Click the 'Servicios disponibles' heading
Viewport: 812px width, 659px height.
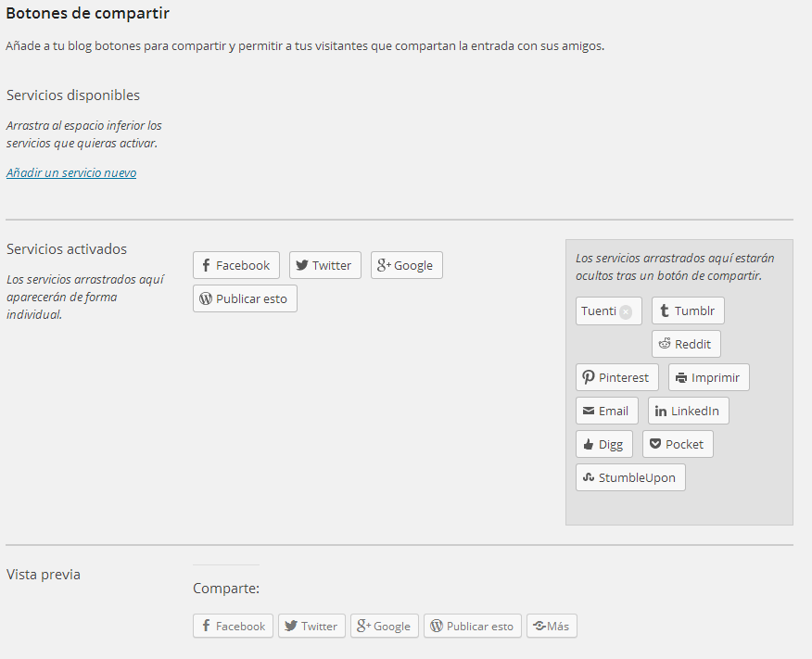73,95
